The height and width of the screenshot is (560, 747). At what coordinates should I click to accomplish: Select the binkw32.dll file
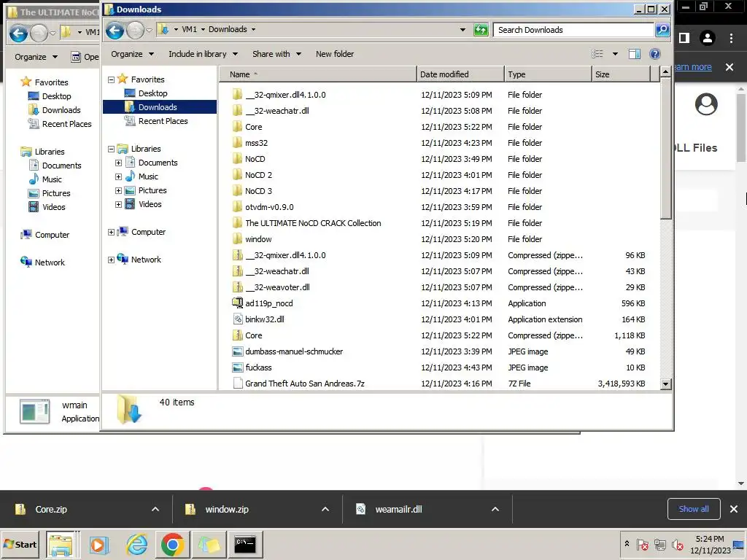[x=264, y=319]
